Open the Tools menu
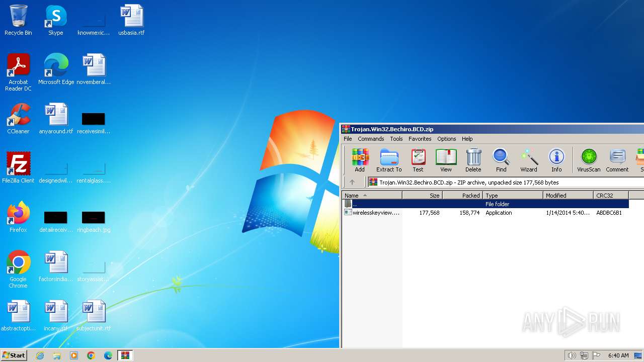This screenshot has height=362, width=644. 396,139
